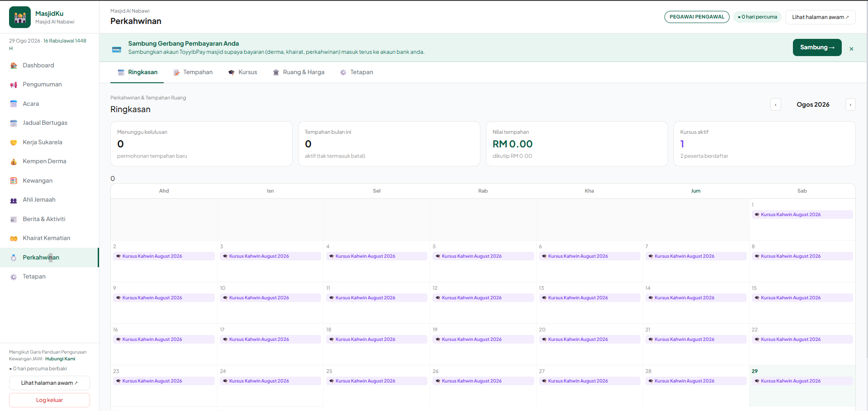Click the Kerja Sukarela handshake icon
The width and height of the screenshot is (868, 411).
(14, 142)
